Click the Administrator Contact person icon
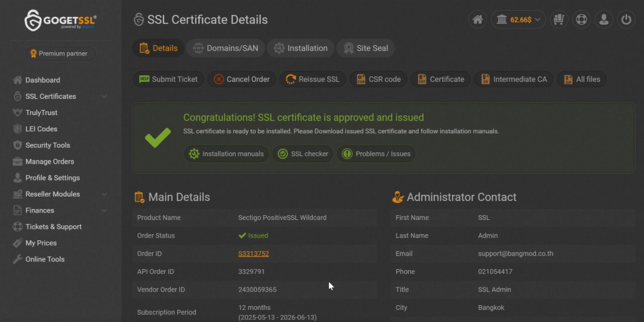The width and height of the screenshot is (644, 322). point(397,197)
